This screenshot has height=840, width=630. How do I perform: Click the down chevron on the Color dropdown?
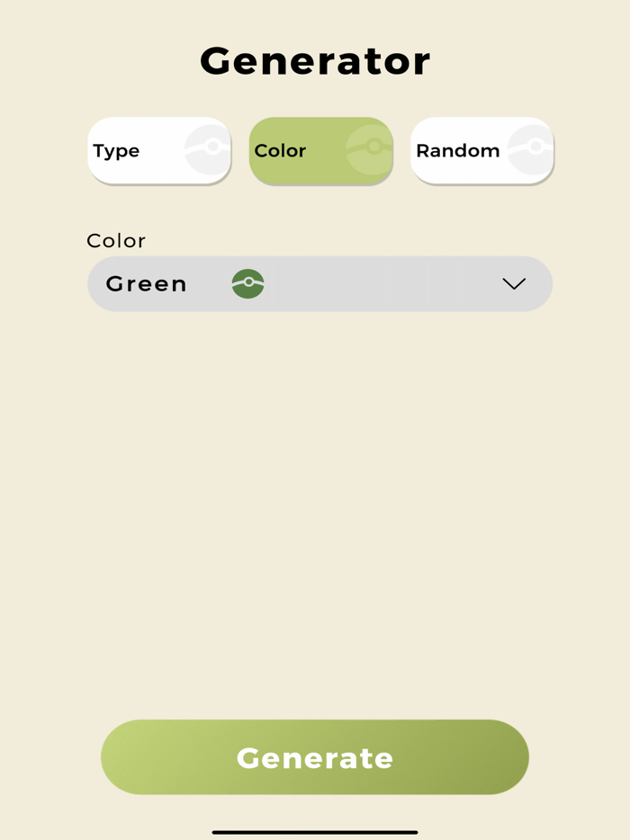click(x=513, y=284)
